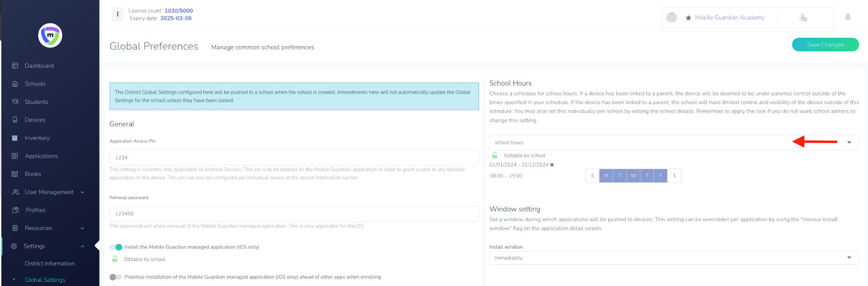Go to District Information
Image resolution: width=868 pixels, height=286 pixels.
(x=49, y=264)
